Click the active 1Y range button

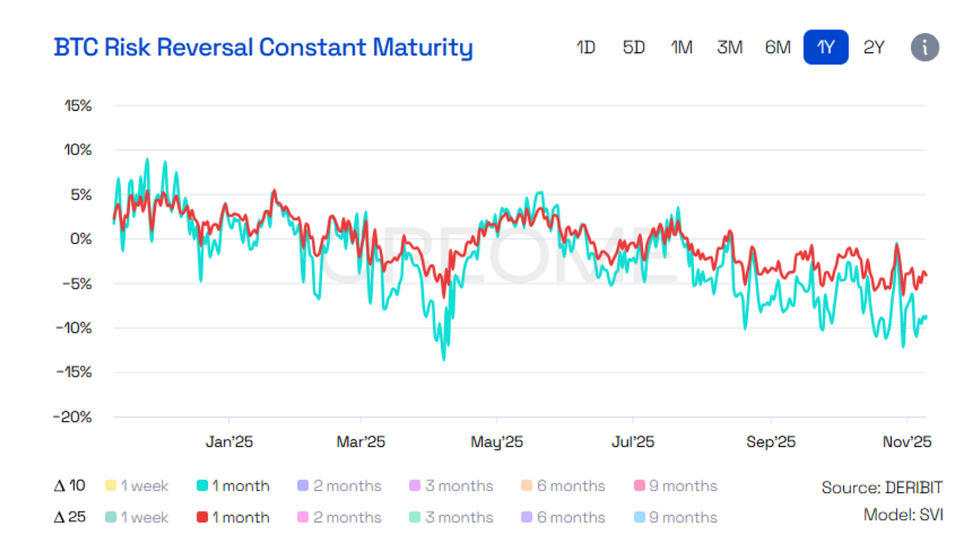tap(826, 48)
